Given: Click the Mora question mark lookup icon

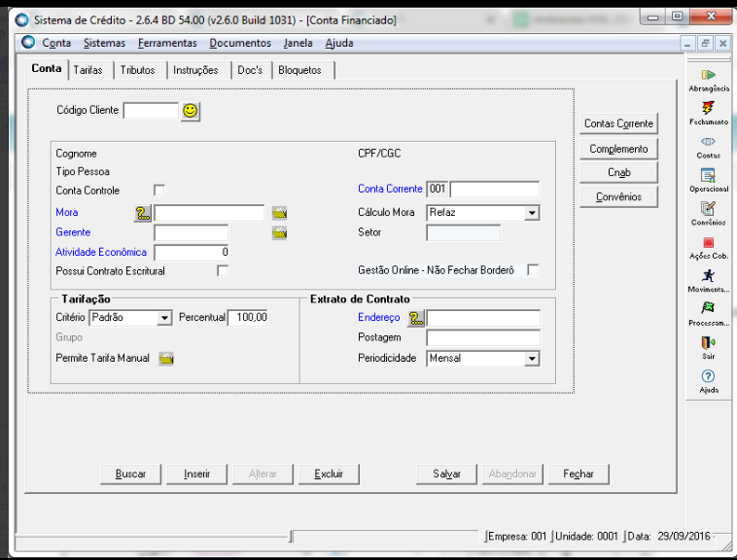Looking at the screenshot, I should [x=142, y=213].
